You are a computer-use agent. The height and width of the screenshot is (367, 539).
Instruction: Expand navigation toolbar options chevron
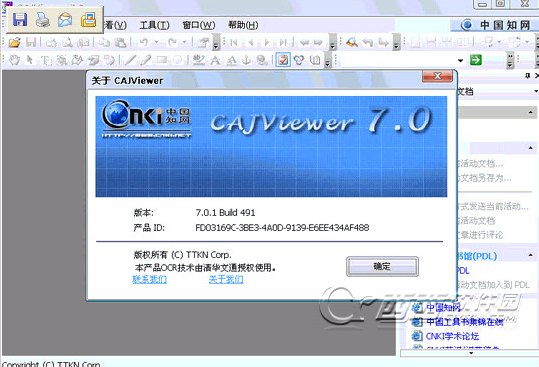[x=332, y=43]
